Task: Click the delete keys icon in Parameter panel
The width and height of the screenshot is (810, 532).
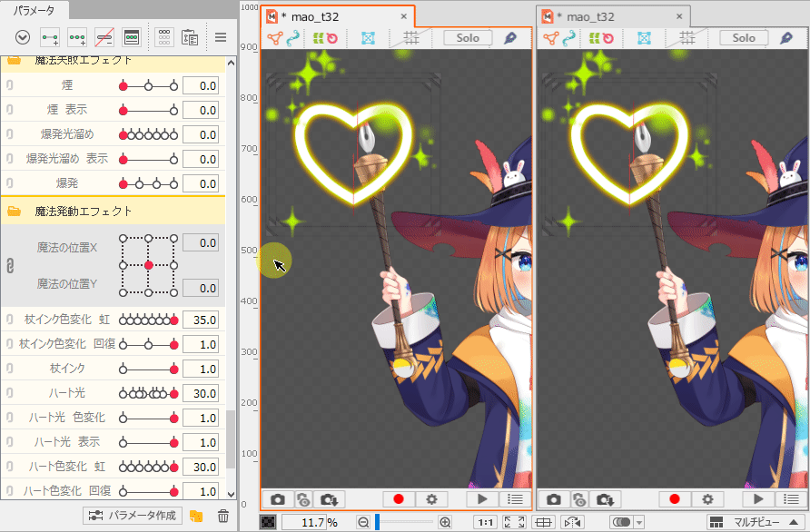Action: click(x=104, y=37)
